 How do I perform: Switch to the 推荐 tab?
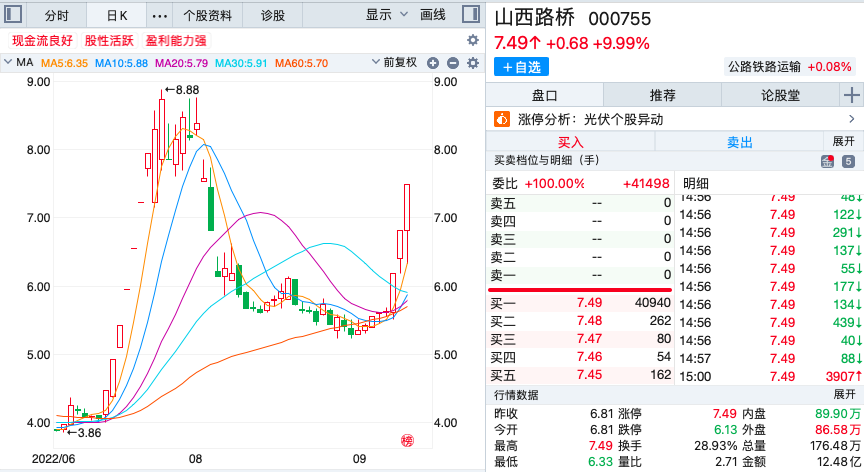[x=663, y=96]
